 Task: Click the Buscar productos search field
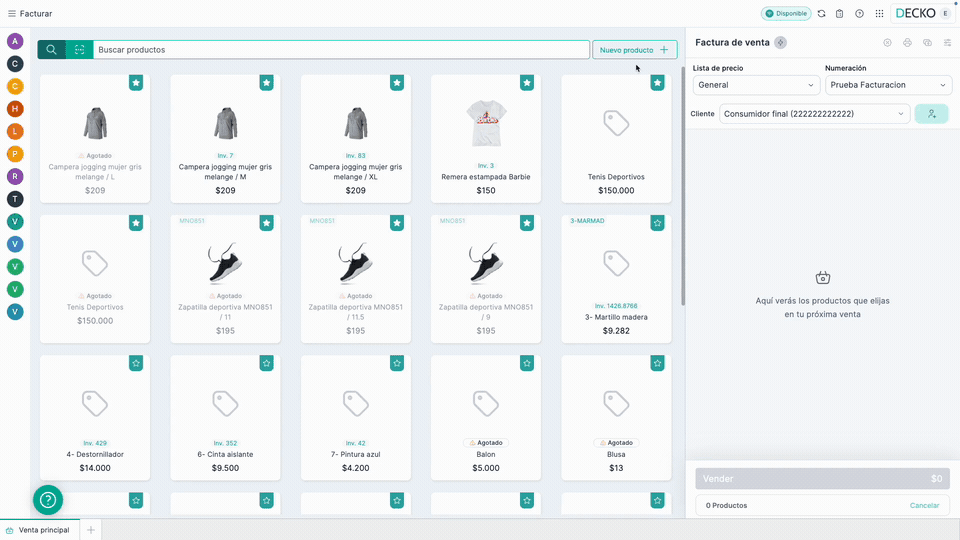[x=340, y=50]
